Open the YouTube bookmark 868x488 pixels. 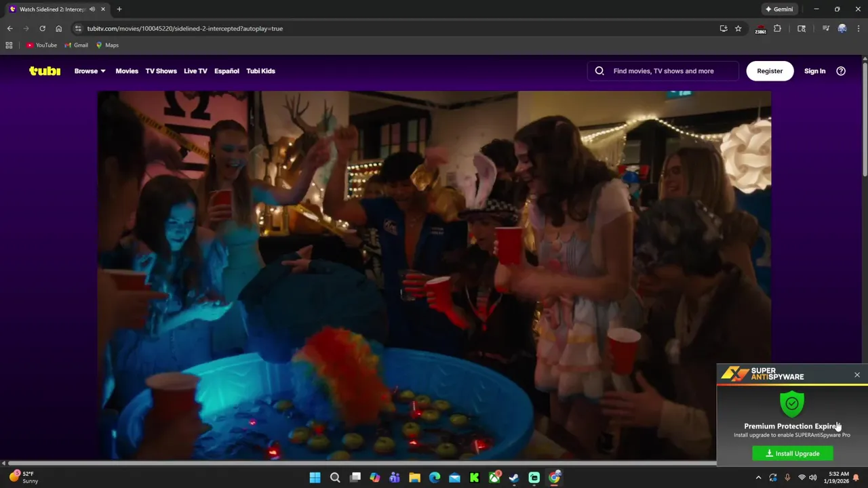pos(41,45)
